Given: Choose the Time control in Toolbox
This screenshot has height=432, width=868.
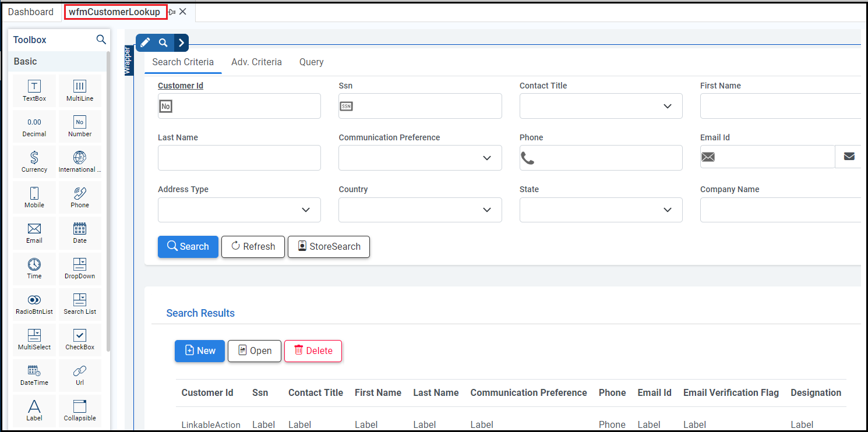Looking at the screenshot, I should click(x=34, y=268).
